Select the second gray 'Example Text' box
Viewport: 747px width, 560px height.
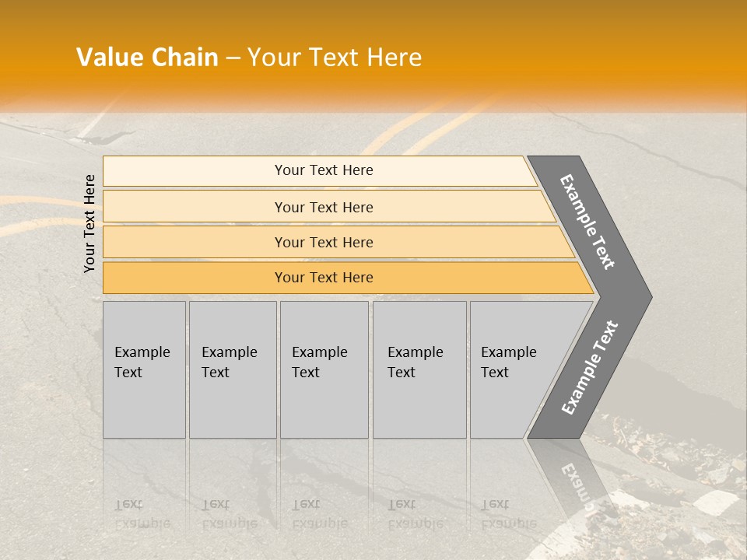point(233,369)
